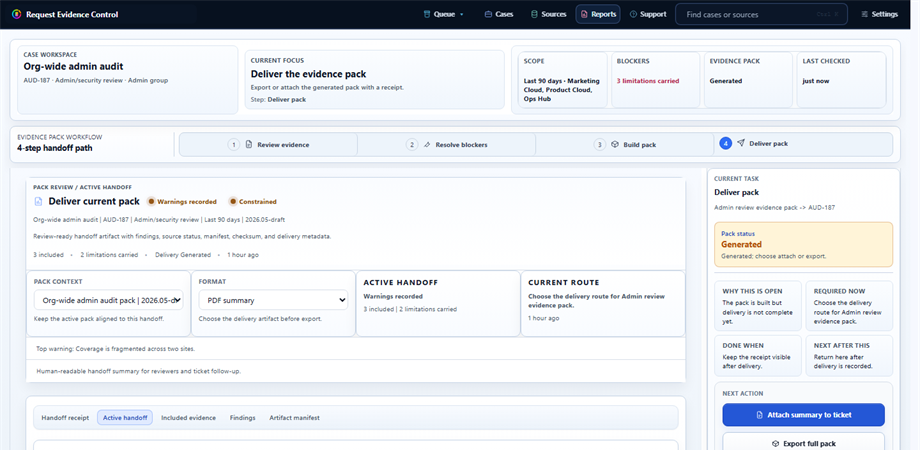Click the Request Evidence Control logo icon
This screenshot has width=920, height=450.
(x=16, y=14)
